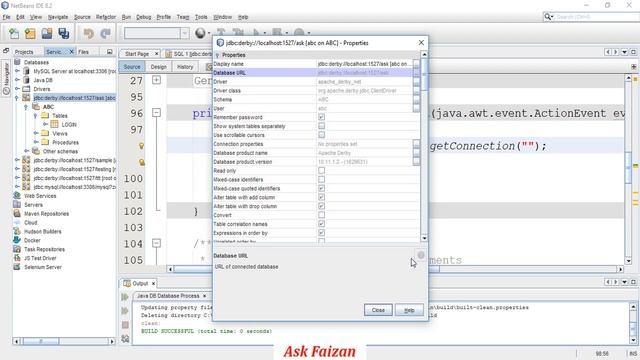
Task: Click the Redo toolbar icon
Action: 105,33
